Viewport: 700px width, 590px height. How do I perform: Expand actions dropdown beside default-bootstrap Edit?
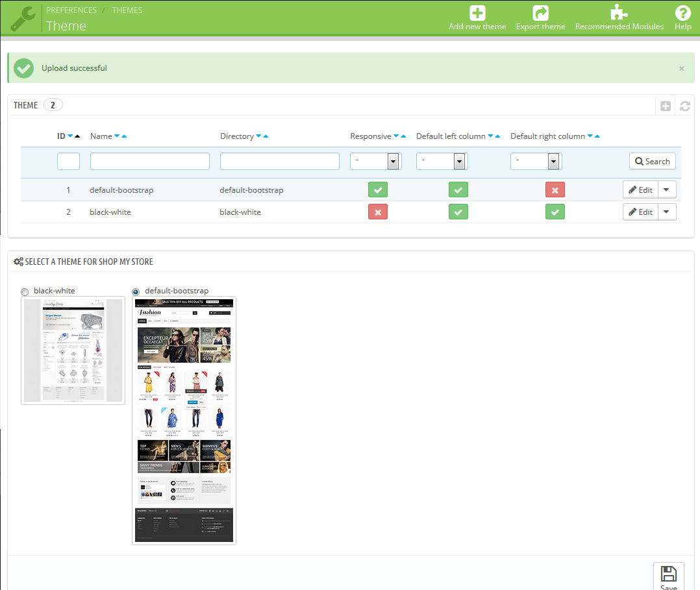[668, 190]
